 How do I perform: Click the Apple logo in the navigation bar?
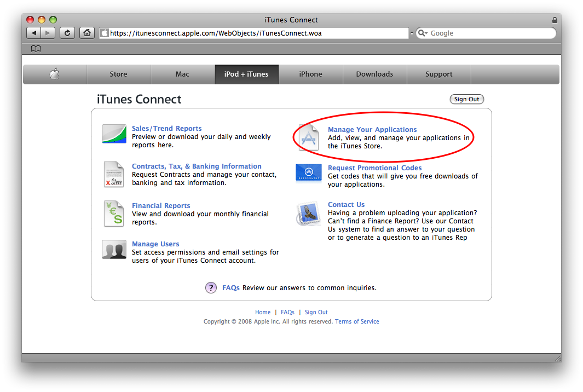[x=55, y=74]
